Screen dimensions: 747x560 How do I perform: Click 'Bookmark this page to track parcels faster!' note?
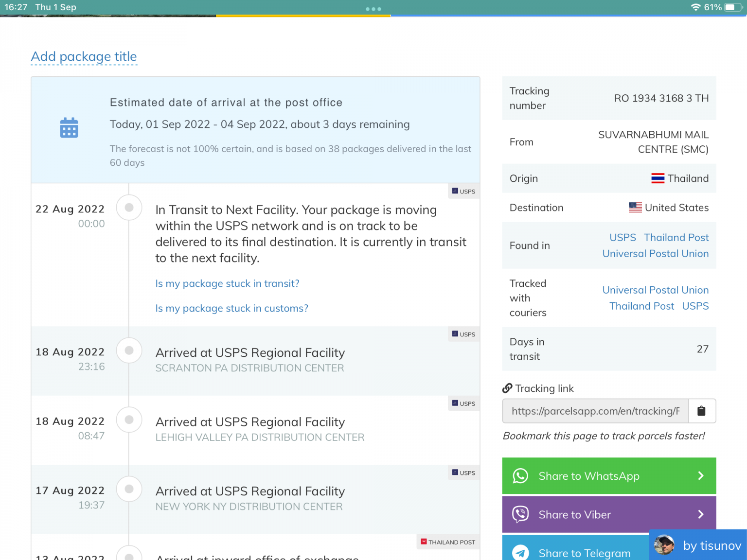(x=604, y=436)
